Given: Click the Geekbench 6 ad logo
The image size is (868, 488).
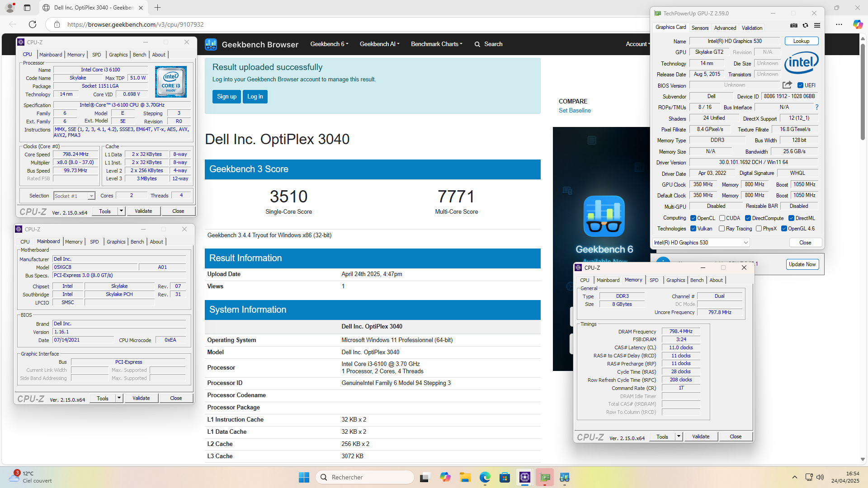Looking at the screenshot, I should [604, 216].
